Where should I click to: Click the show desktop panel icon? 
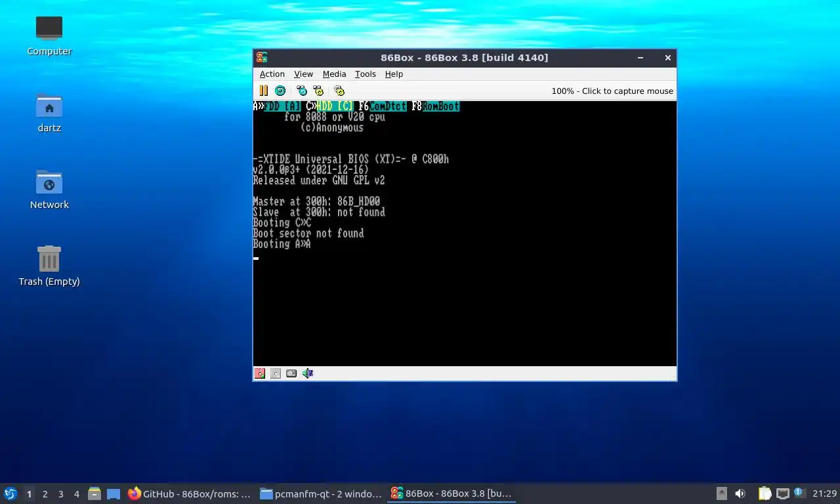[114, 493]
